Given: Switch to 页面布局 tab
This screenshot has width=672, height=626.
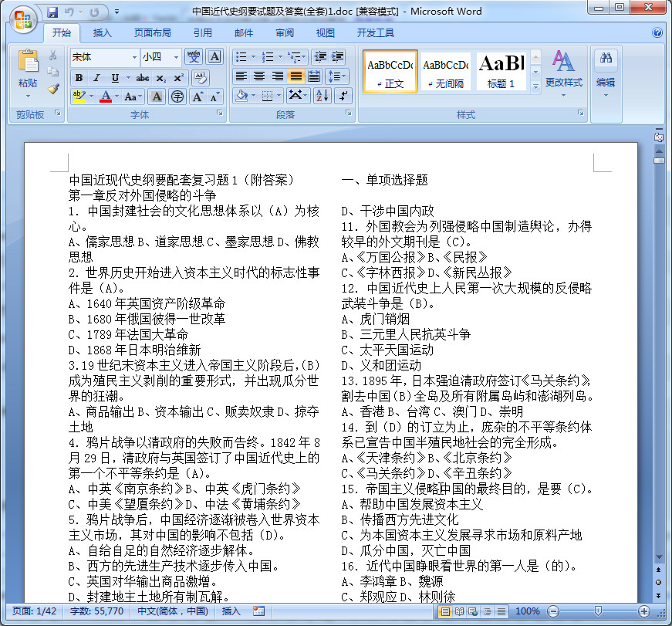Looking at the screenshot, I should 152,33.
